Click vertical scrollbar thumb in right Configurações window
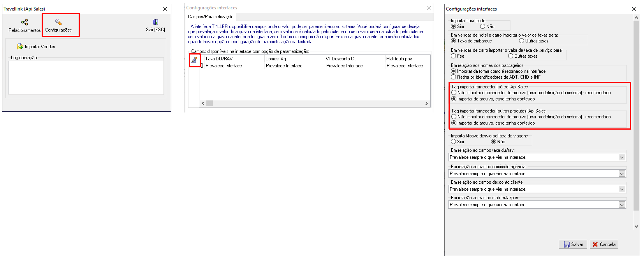 tap(637, 116)
